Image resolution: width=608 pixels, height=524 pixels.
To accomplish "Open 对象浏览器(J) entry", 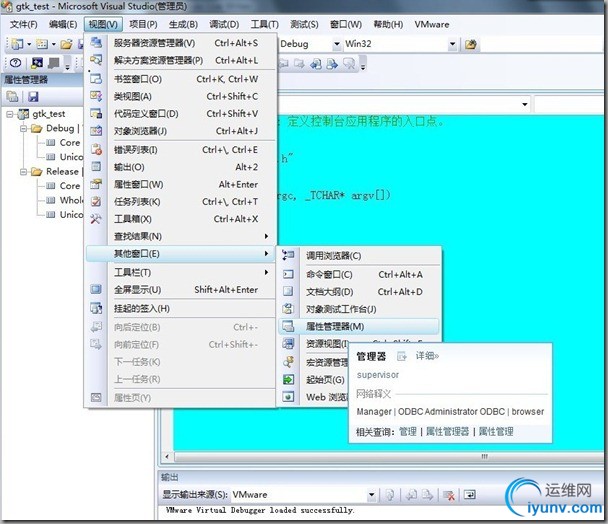I will coord(181,131).
